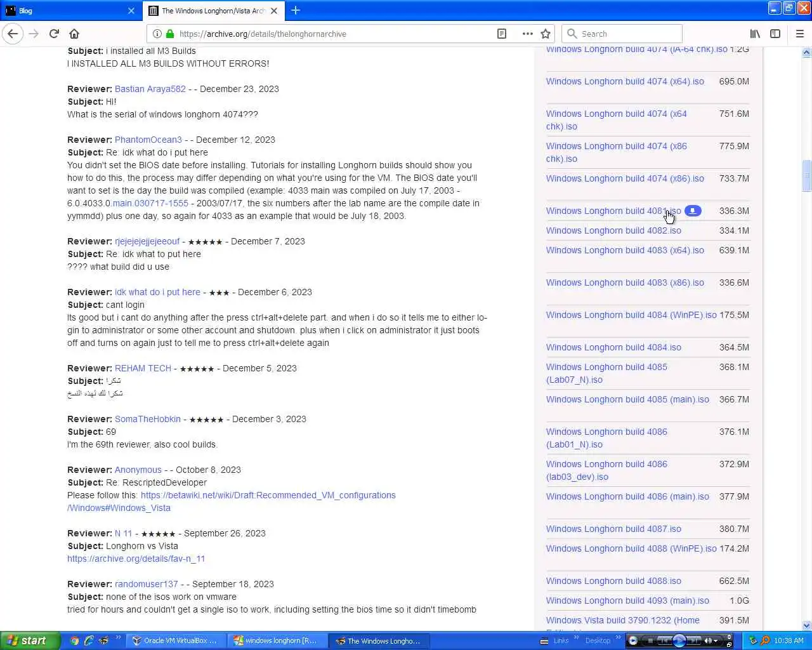Go to the browser home page
The image size is (812, 650).
[x=74, y=34]
